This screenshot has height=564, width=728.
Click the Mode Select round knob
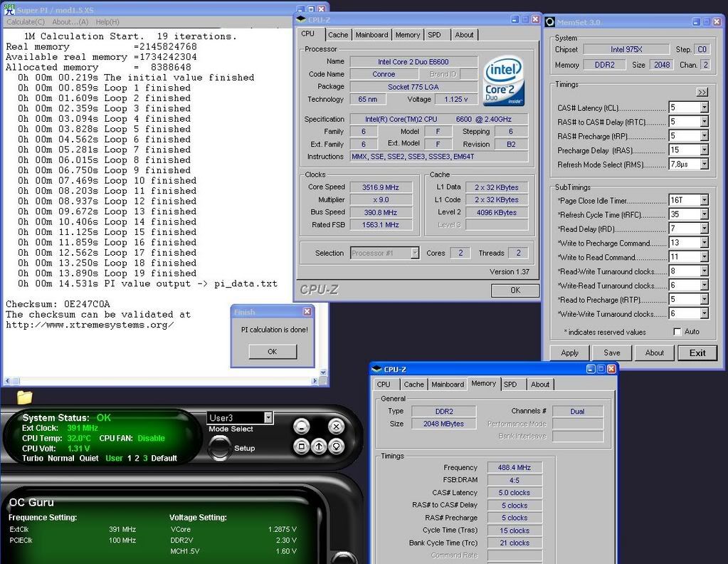pos(219,448)
